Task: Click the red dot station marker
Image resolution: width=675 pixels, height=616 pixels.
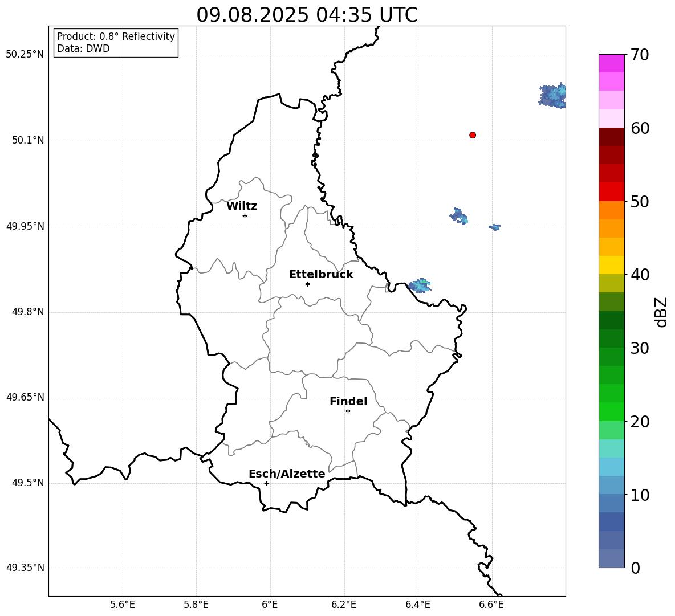Action: [x=473, y=135]
